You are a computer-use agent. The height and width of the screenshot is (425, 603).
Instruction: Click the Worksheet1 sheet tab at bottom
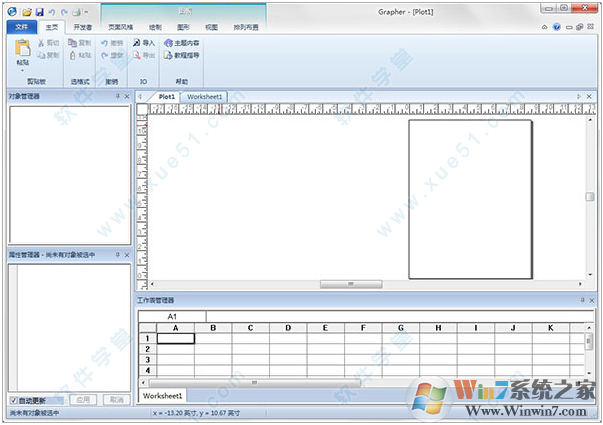162,395
